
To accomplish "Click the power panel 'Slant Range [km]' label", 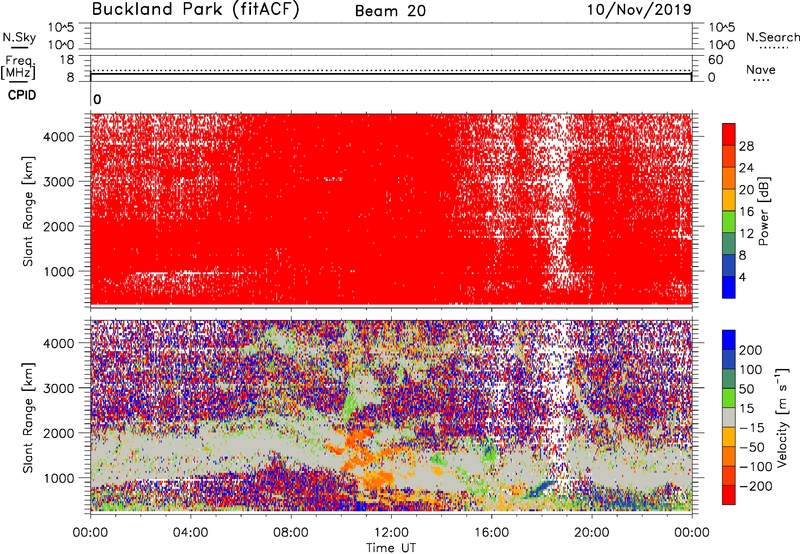I will [x=28, y=211].
